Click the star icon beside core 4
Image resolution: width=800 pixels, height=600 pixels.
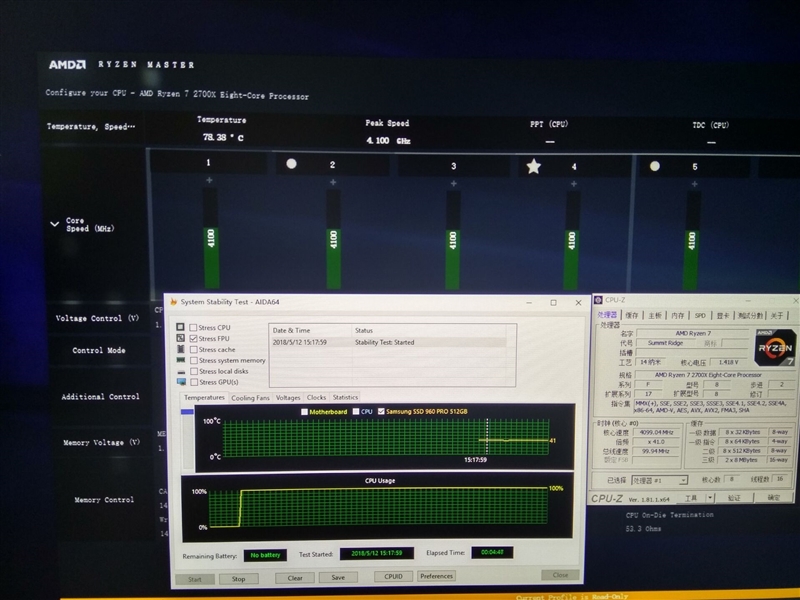click(x=533, y=166)
